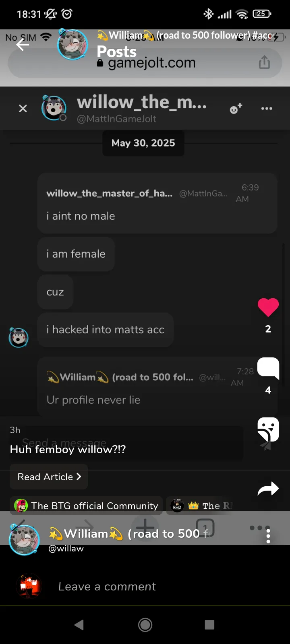This screenshot has width=290, height=644.
Task: Tap Android back triangle navigation button
Action: [79, 625]
